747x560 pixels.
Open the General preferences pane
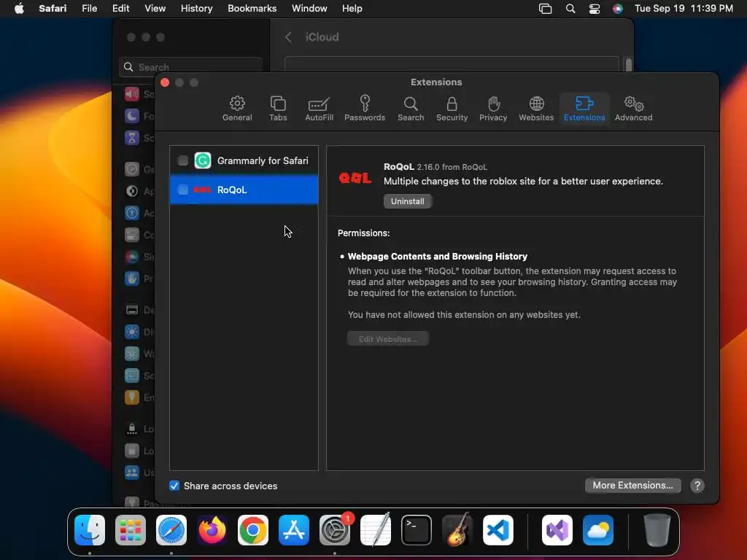point(237,109)
